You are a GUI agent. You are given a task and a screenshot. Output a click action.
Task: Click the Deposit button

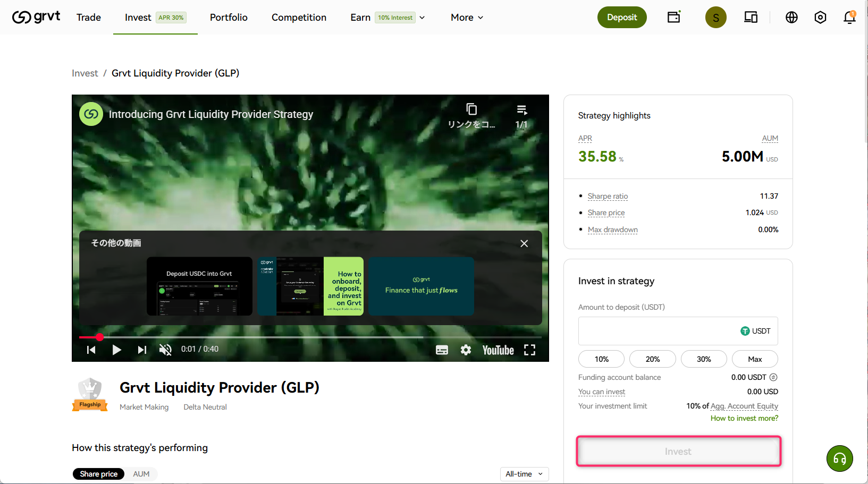coord(622,17)
